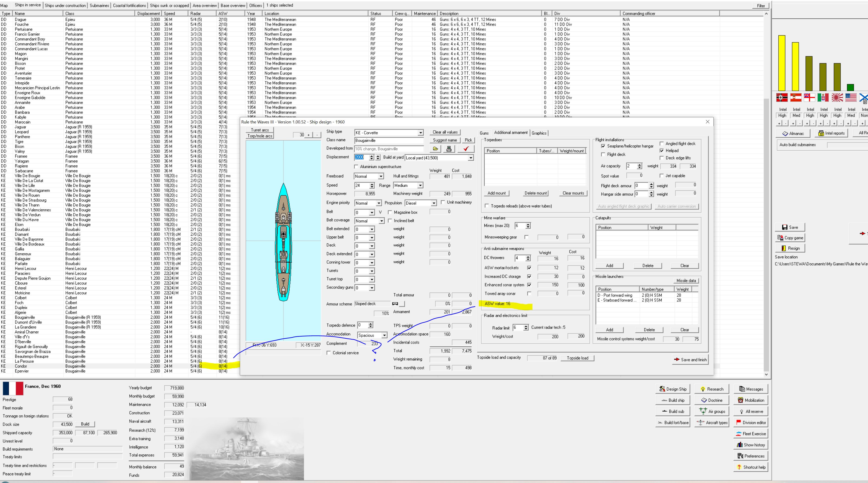Image resolution: width=868 pixels, height=483 pixels.
Task: Click the Missile data button
Action: point(686,281)
